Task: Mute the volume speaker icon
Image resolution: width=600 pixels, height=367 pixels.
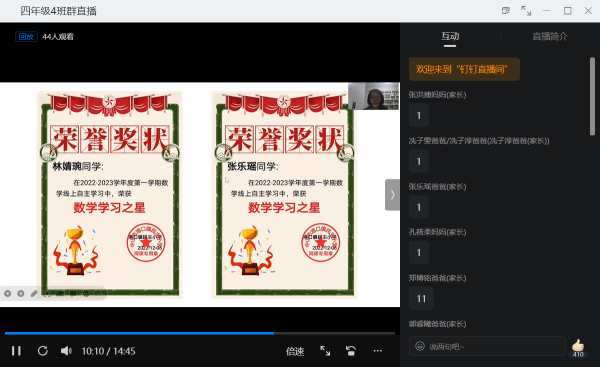Action: 66,351
